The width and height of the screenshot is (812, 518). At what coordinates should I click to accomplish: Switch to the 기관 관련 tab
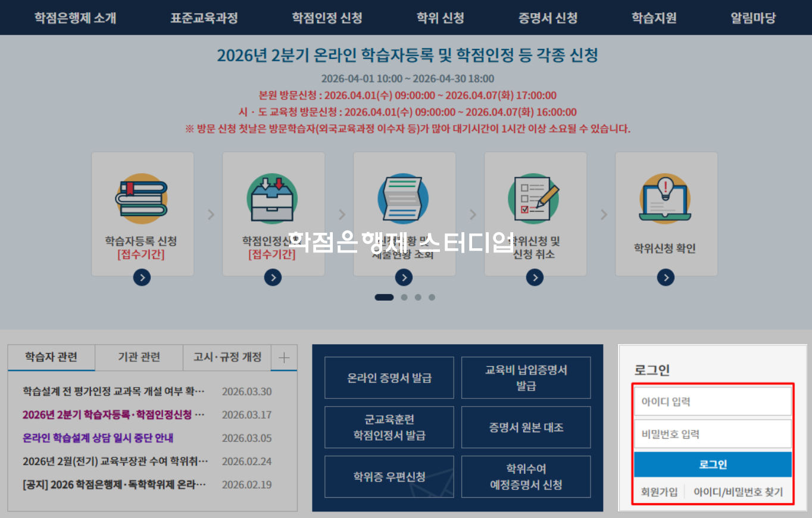click(x=139, y=357)
